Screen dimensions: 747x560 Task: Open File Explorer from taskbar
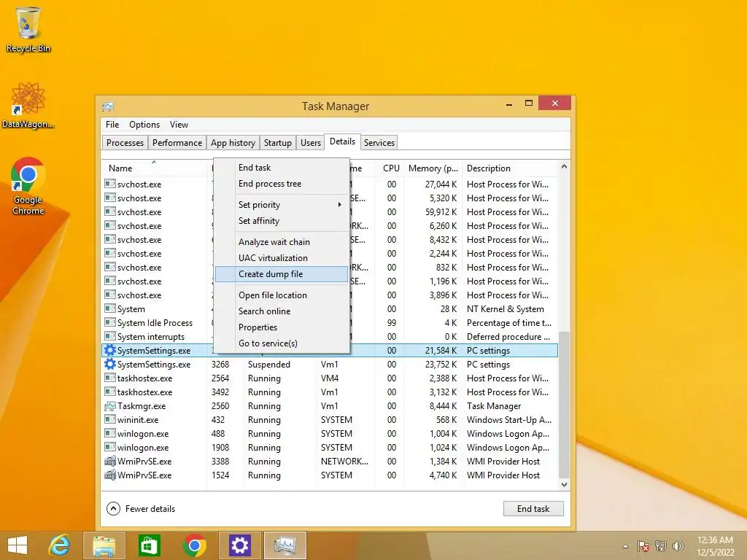coord(104,545)
